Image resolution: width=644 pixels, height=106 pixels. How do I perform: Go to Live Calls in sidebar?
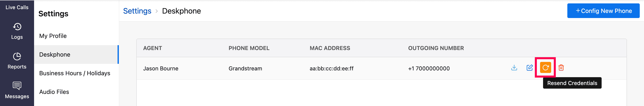point(17,7)
